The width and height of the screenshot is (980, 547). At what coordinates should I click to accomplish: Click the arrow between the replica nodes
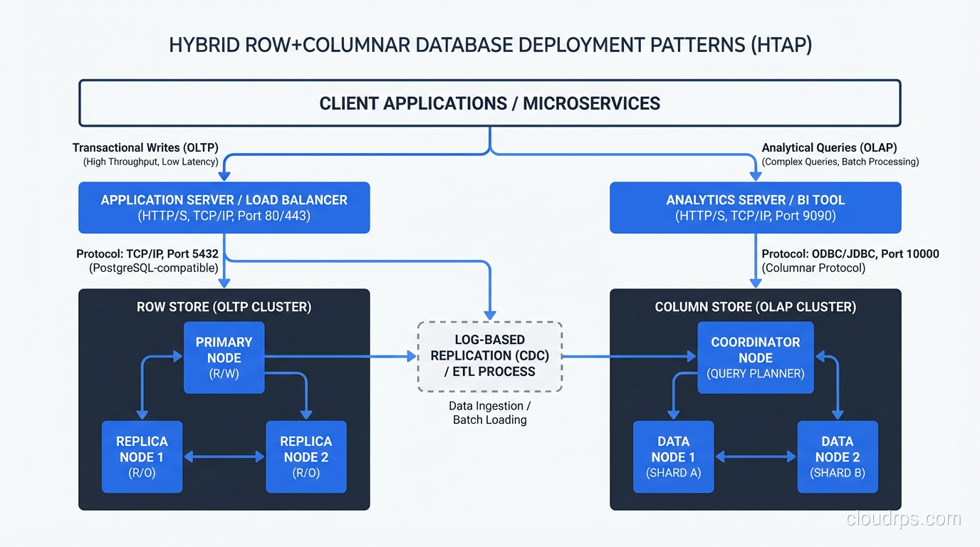click(224, 457)
